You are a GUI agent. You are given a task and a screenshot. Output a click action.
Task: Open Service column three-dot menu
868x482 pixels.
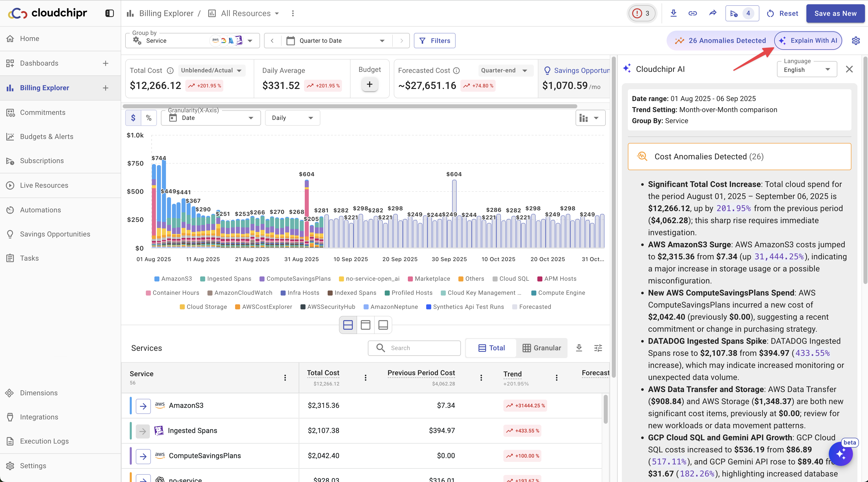pos(285,378)
